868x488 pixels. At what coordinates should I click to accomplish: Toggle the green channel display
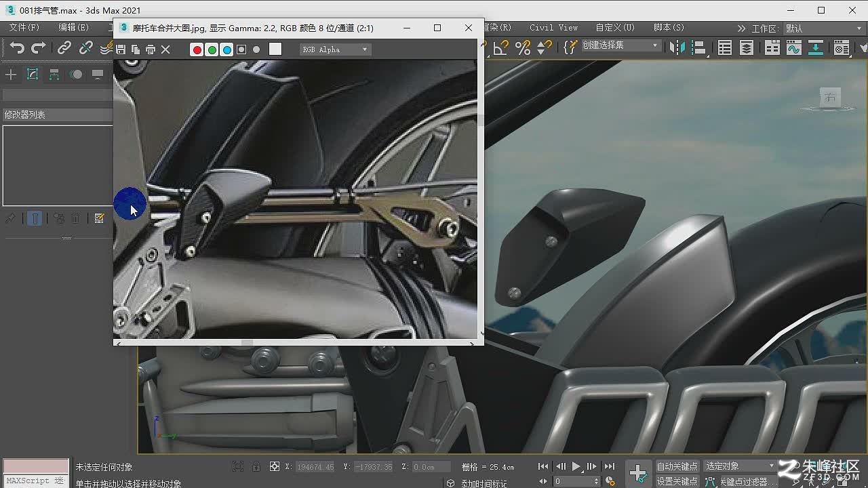click(212, 49)
